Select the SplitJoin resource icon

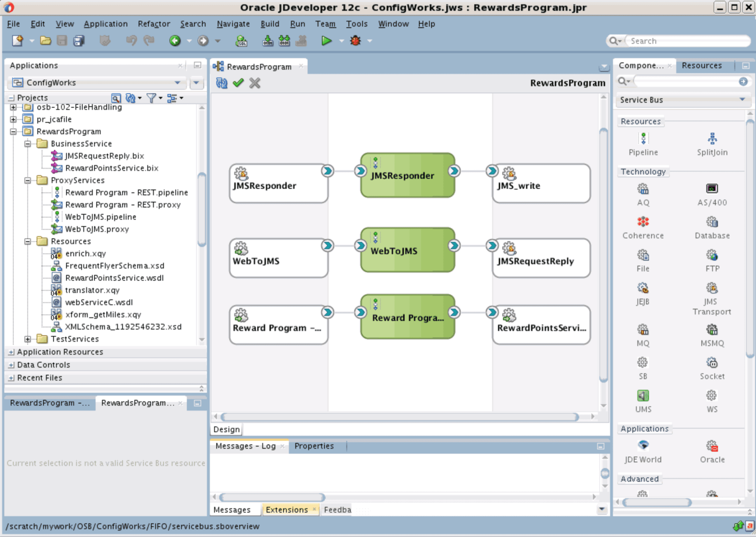tap(712, 138)
